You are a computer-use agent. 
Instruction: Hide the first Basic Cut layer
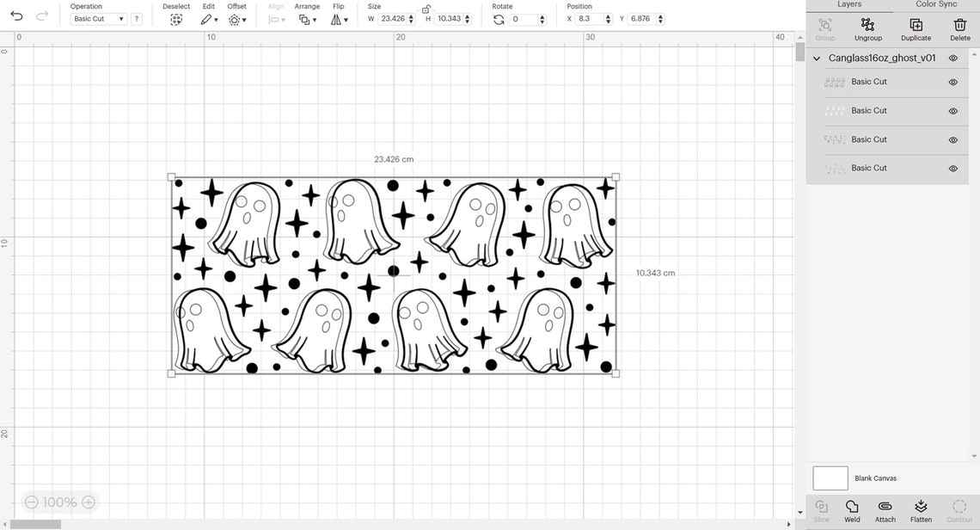tap(952, 82)
